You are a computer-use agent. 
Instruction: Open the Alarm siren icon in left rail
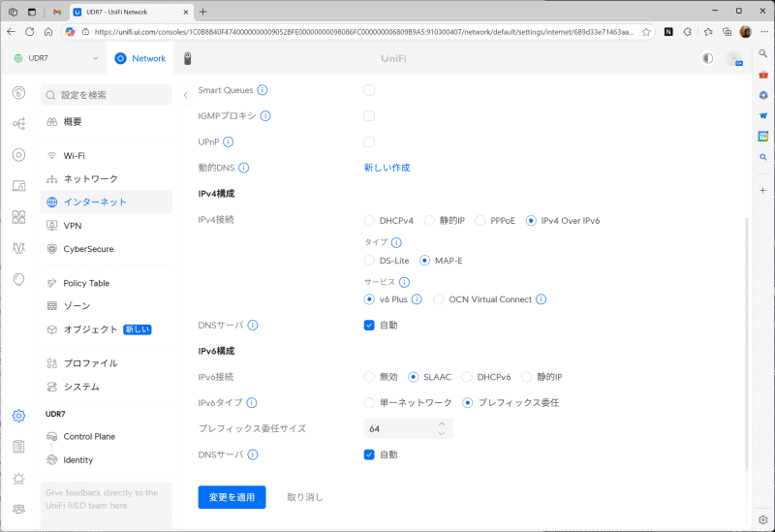click(18, 478)
